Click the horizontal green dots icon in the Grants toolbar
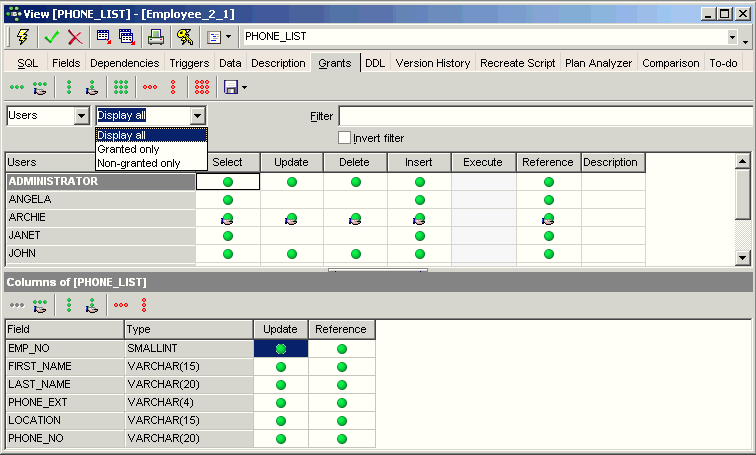Screen dimensions: 756x455 (17, 87)
